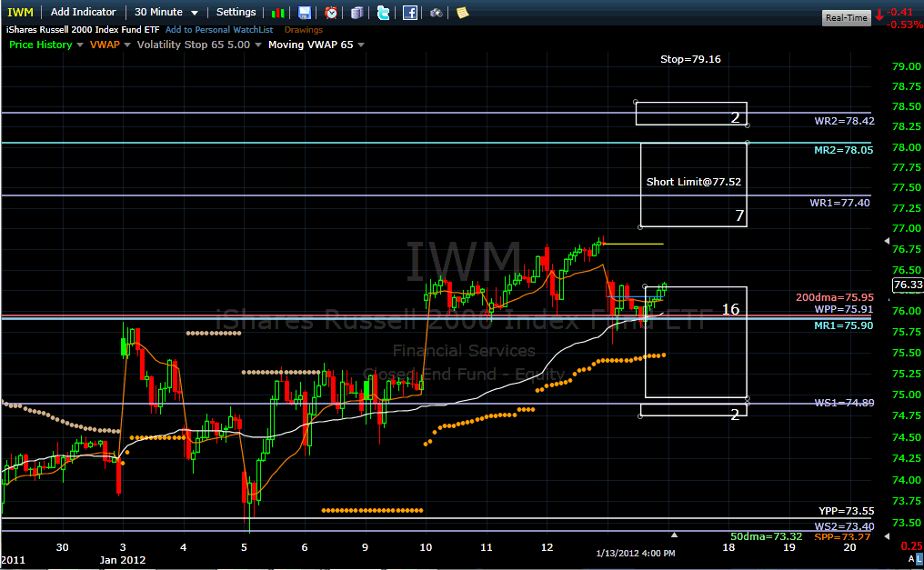This screenshot has height=570, width=924.
Task: Click the left arrow marker beside SPP=73.27
Action: tap(887, 536)
